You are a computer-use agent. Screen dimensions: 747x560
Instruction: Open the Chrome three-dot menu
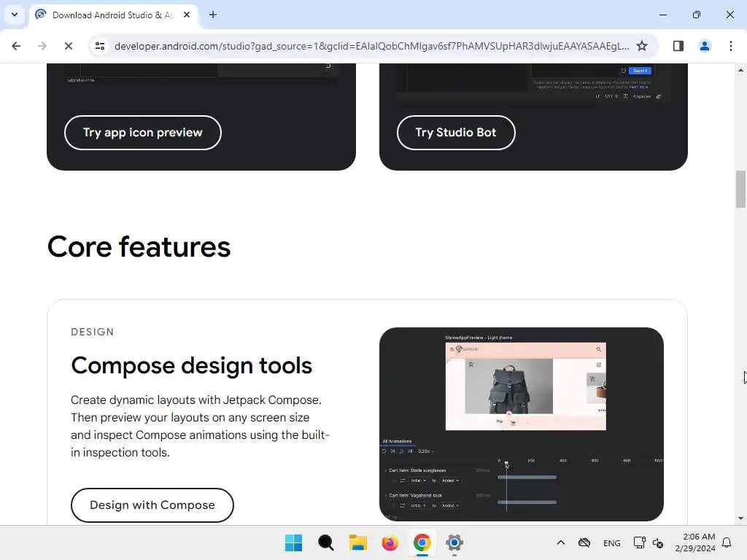coord(730,46)
